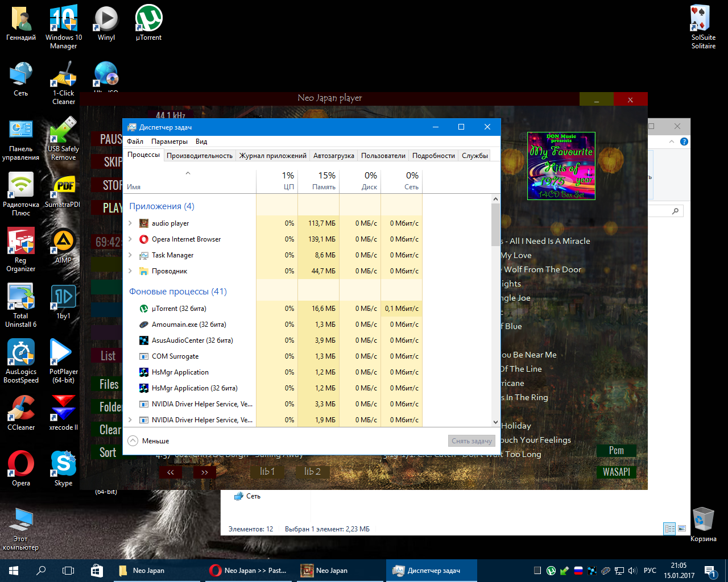The height and width of the screenshot is (582, 728).
Task: Open PotPlayer (64-bit) desktop shortcut
Action: pyautogui.click(x=63, y=362)
